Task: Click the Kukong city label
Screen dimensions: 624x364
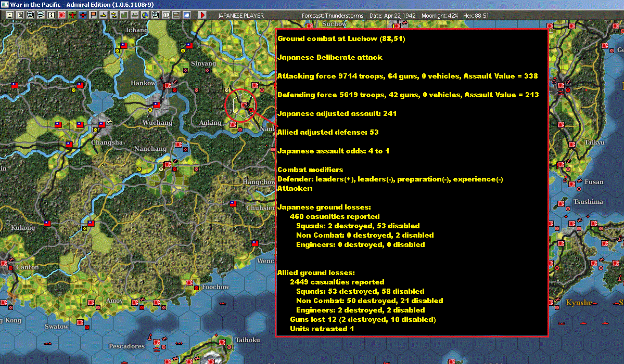Action: (23, 228)
